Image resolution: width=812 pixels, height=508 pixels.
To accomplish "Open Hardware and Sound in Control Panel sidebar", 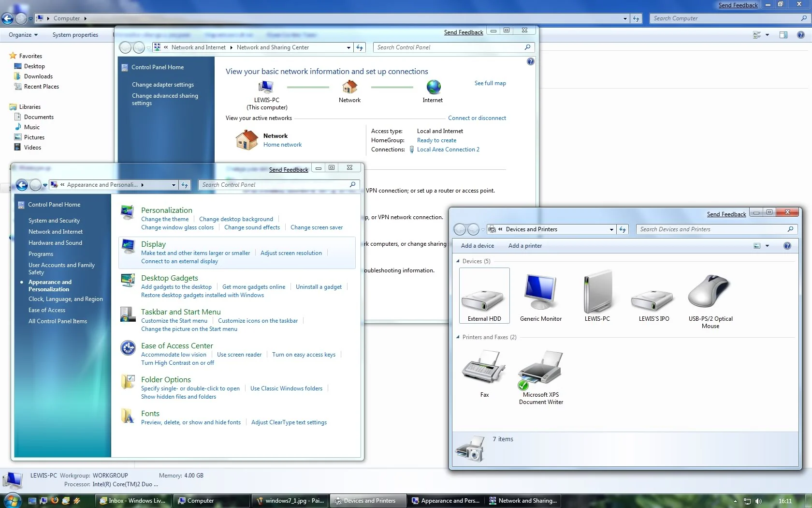I will pos(55,243).
